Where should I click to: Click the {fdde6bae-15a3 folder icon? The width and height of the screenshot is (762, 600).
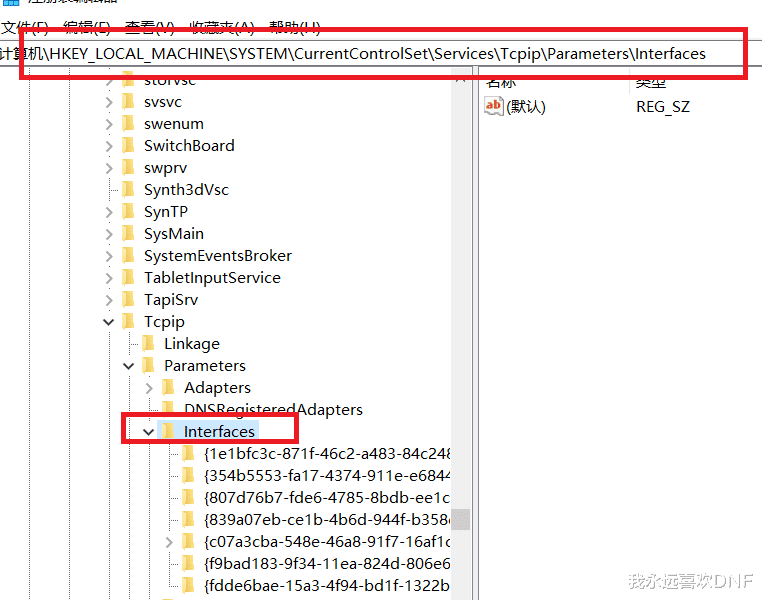189,585
